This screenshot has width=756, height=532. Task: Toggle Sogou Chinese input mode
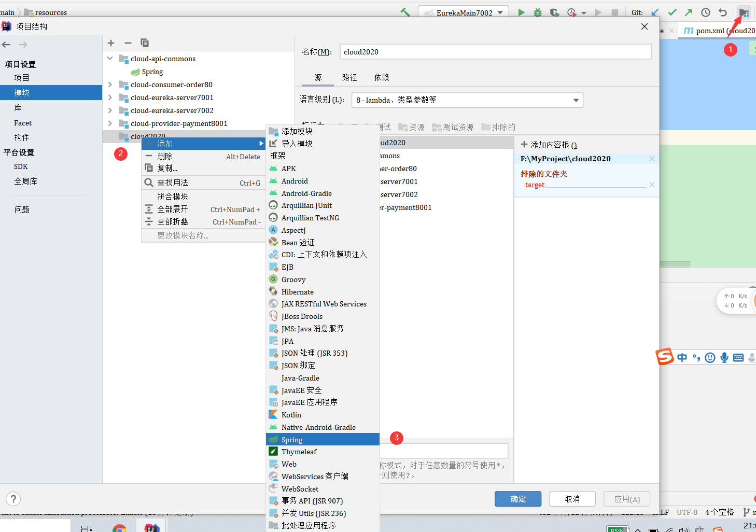point(682,357)
